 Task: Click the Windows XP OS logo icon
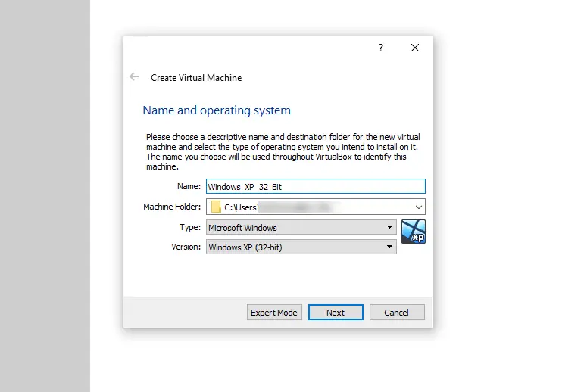click(414, 232)
